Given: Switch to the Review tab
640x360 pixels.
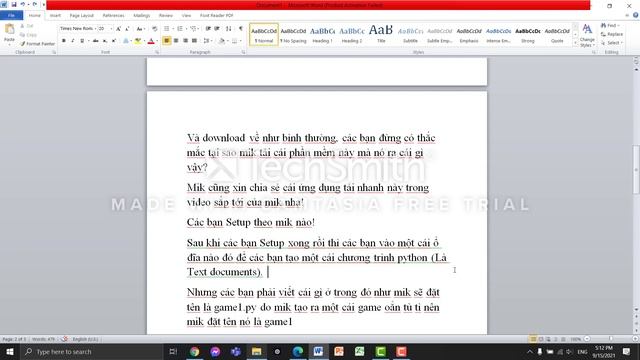Looking at the screenshot, I should (166, 15).
